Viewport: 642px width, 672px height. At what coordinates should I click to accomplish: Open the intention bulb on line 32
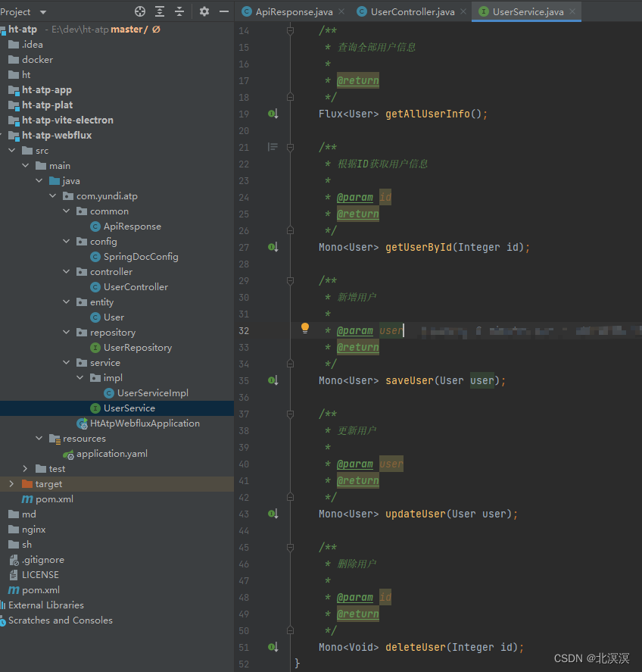click(305, 327)
